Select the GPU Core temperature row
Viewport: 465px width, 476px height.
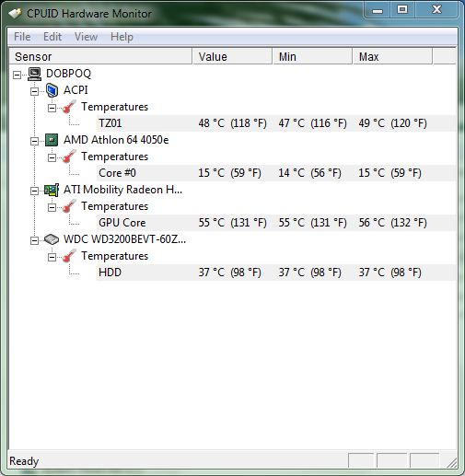coord(276,223)
